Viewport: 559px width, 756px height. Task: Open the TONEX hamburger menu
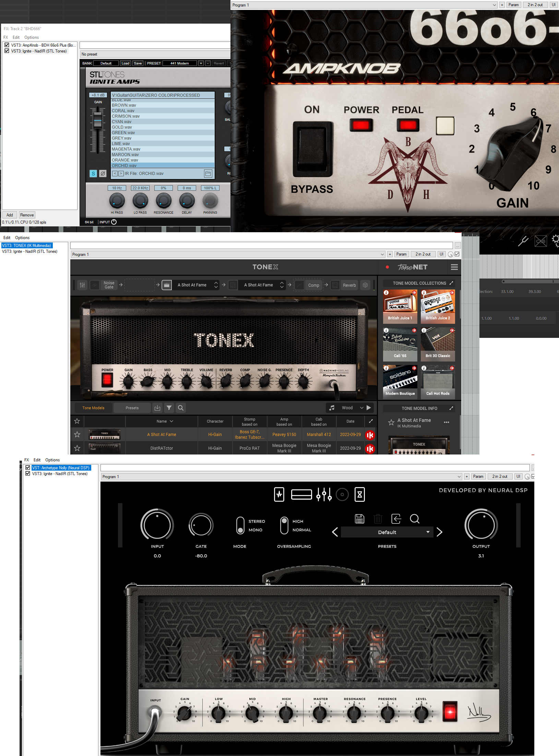click(x=454, y=267)
